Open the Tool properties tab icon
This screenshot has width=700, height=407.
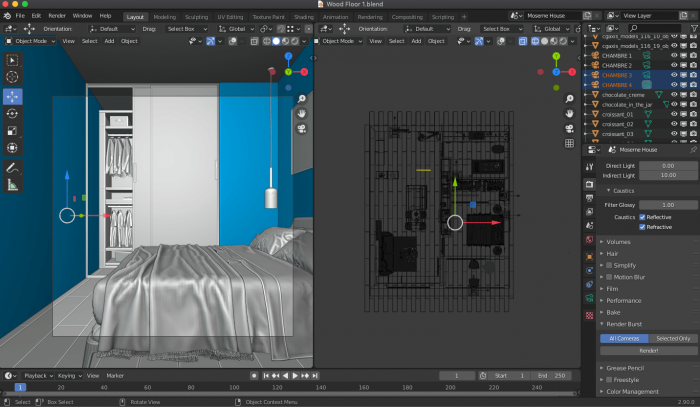tap(589, 166)
